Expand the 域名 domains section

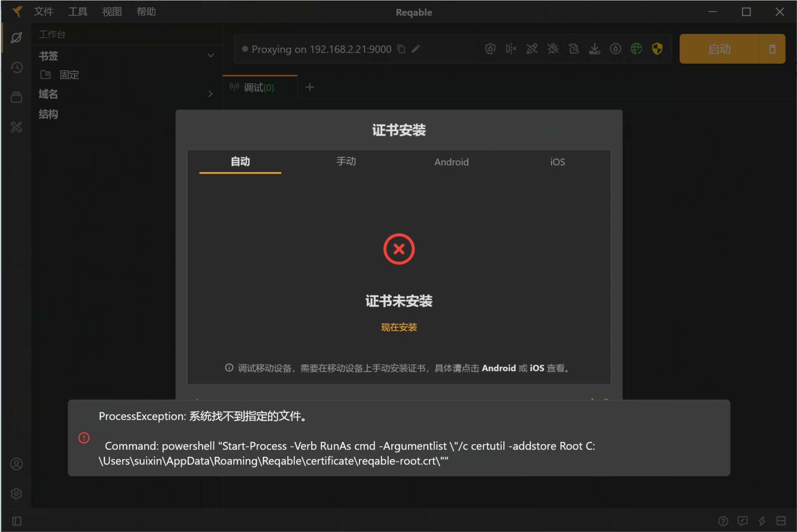coord(210,94)
